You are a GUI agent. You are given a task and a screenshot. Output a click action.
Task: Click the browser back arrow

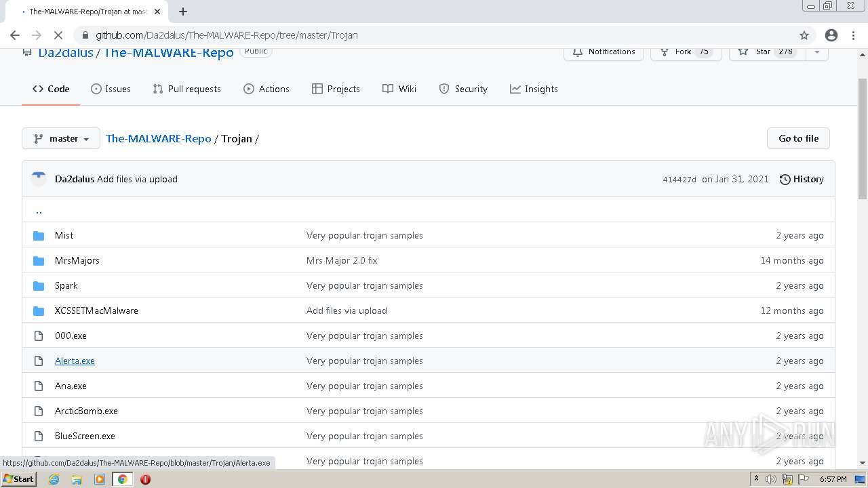pyautogui.click(x=15, y=35)
